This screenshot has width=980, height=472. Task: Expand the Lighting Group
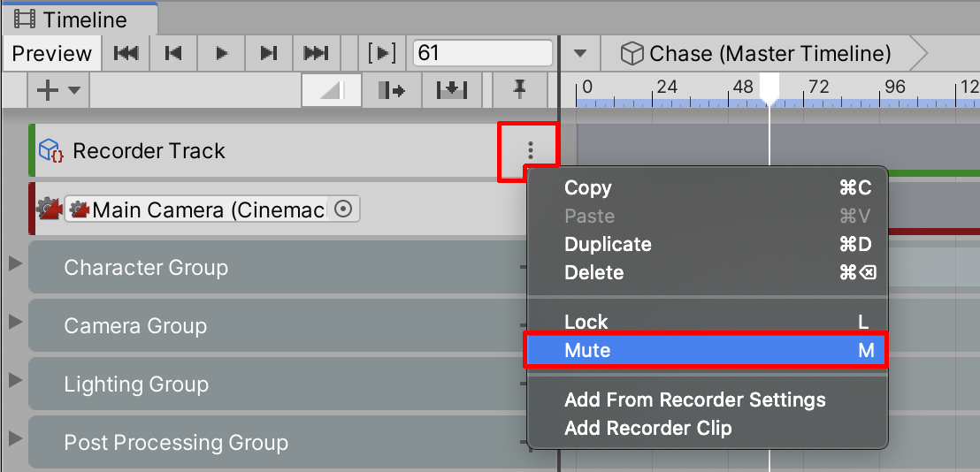click(x=15, y=381)
